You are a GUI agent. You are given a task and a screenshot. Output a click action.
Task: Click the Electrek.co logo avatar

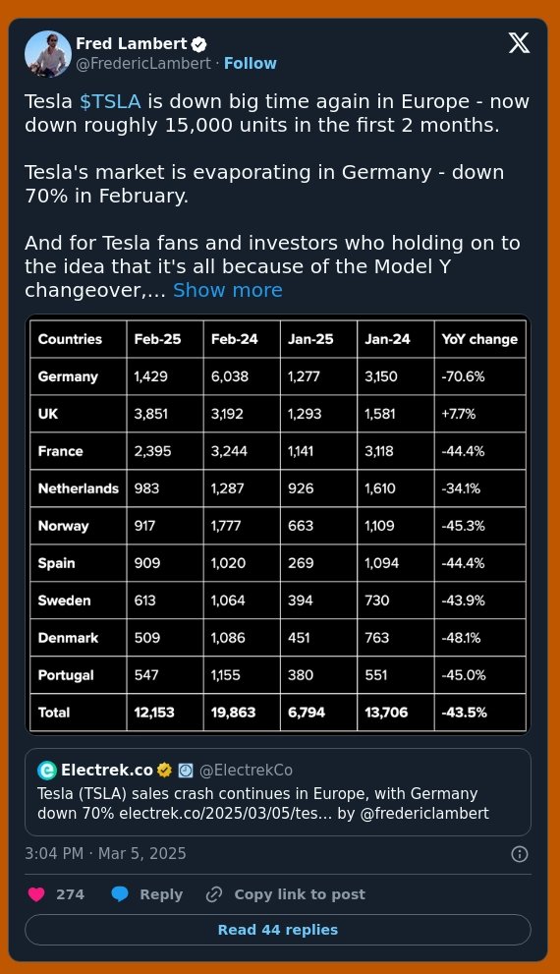pyautogui.click(x=47, y=771)
